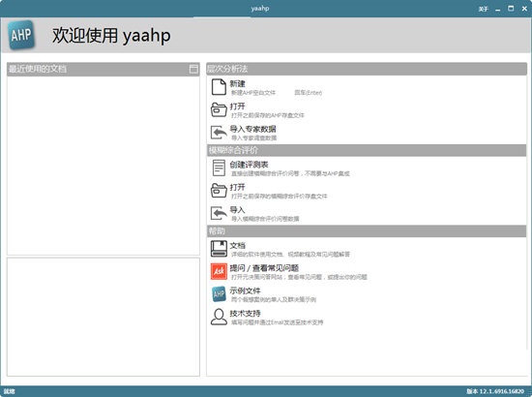
Task: Maximize the yaahp window
Action: (511, 9)
